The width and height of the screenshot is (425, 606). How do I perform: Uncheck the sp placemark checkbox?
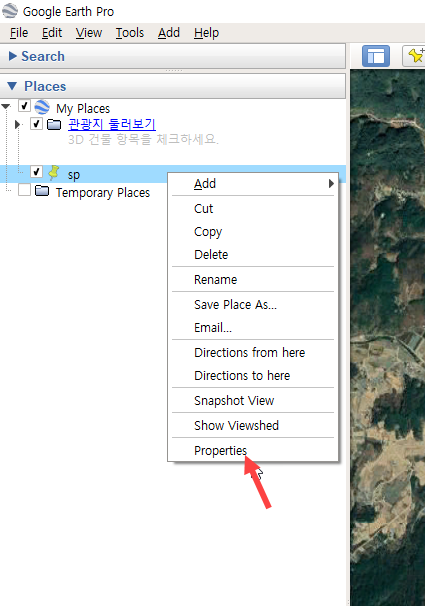pos(36,172)
